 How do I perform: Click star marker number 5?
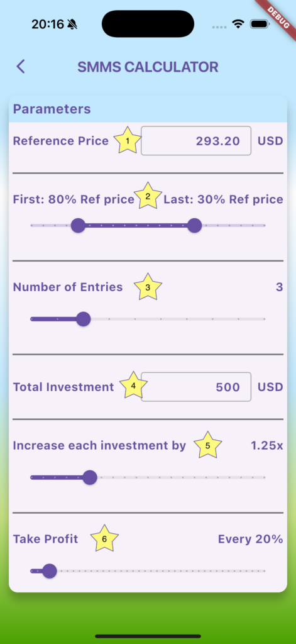[x=208, y=445]
